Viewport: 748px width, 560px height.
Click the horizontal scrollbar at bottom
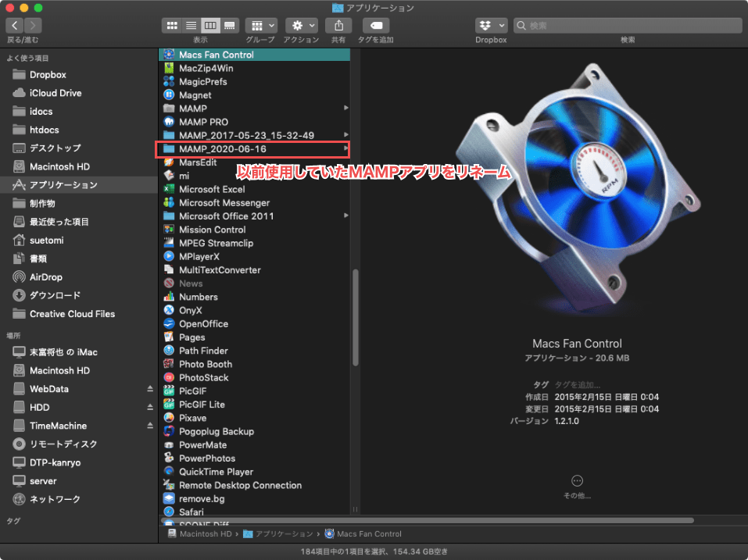(428, 520)
